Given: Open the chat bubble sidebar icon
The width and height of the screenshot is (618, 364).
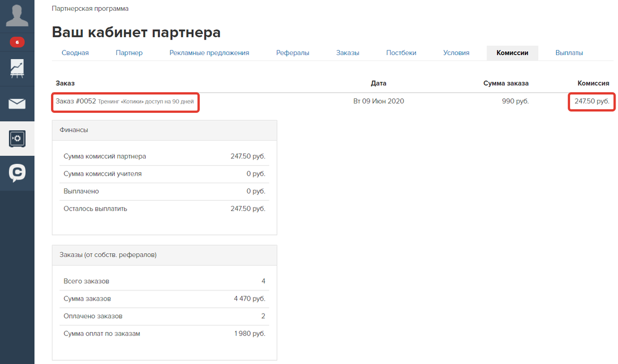Looking at the screenshot, I should click(x=17, y=173).
